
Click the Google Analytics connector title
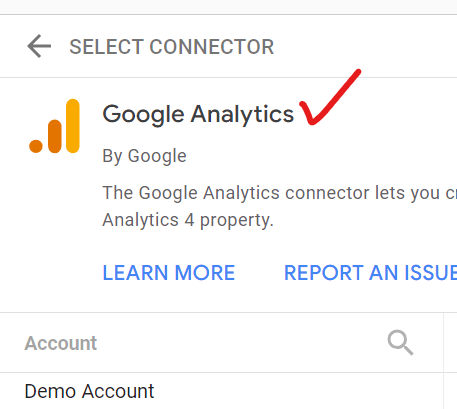coord(198,114)
